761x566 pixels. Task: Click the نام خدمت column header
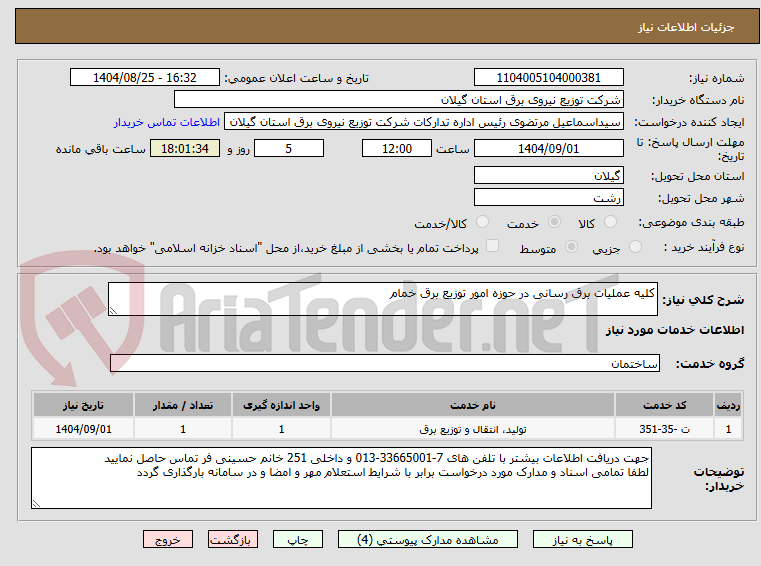click(473, 405)
